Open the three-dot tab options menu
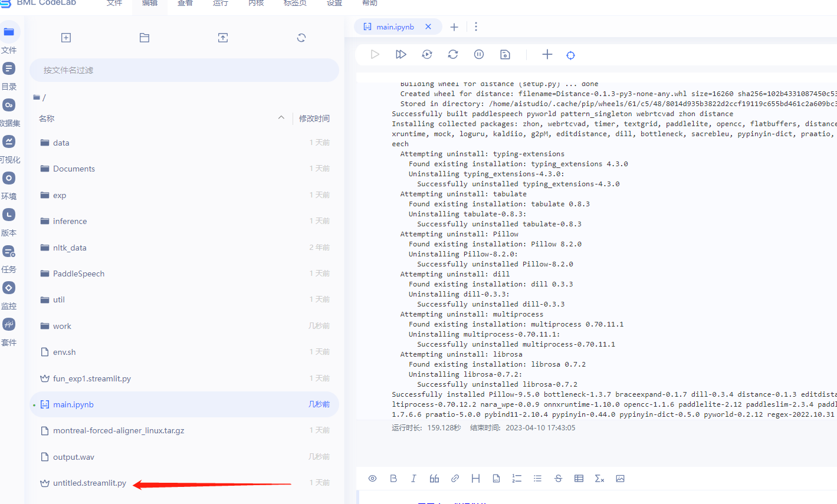The image size is (837, 504). coord(476,27)
